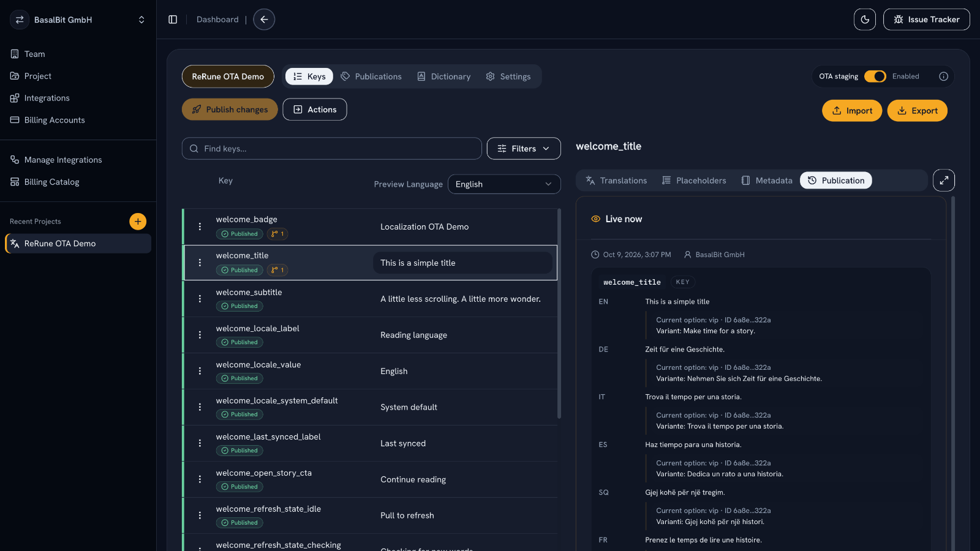
Task: Open row menu for welcome_badge
Action: [x=200, y=227]
